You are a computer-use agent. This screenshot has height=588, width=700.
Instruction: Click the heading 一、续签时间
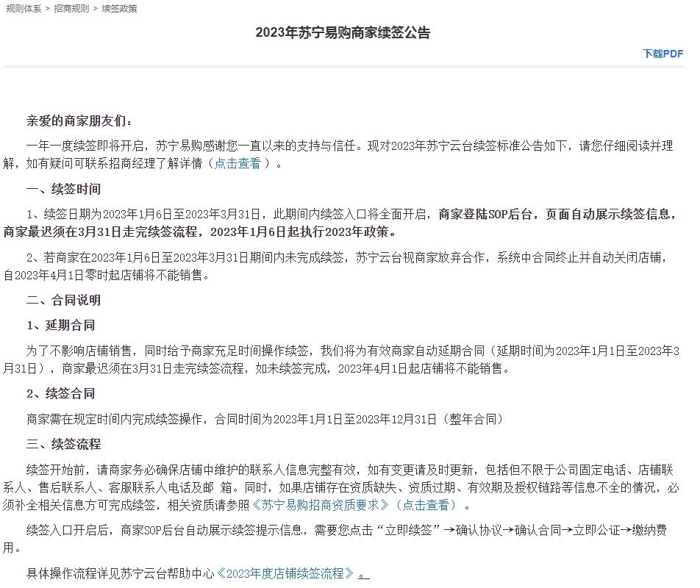63,189
